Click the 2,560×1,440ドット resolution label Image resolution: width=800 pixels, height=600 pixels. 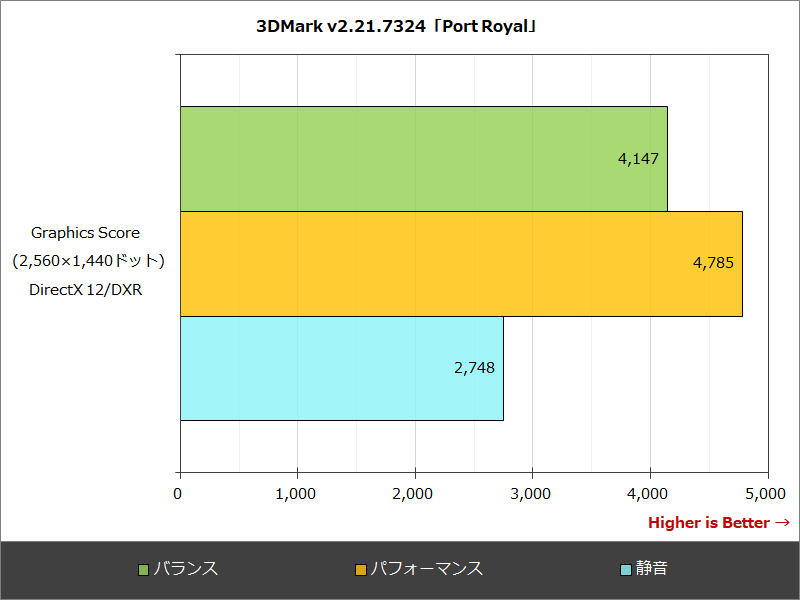click(89, 260)
